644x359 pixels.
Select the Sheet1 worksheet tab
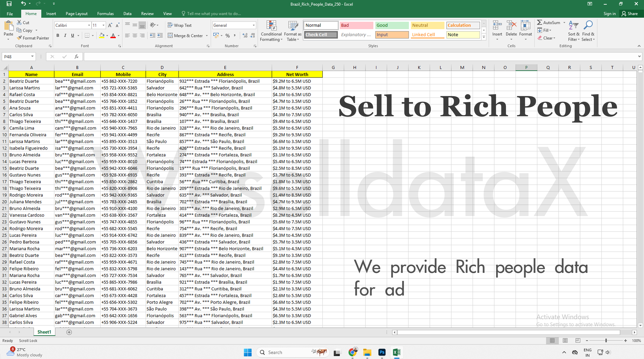tap(44, 332)
